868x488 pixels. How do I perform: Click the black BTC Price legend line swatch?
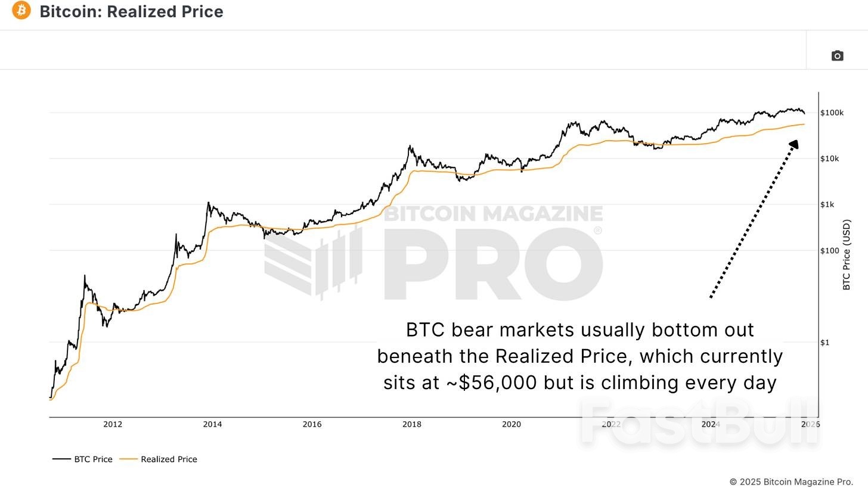[x=61, y=459]
